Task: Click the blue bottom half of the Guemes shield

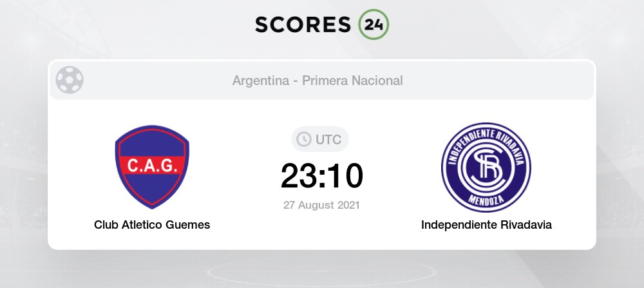Action: click(x=152, y=189)
